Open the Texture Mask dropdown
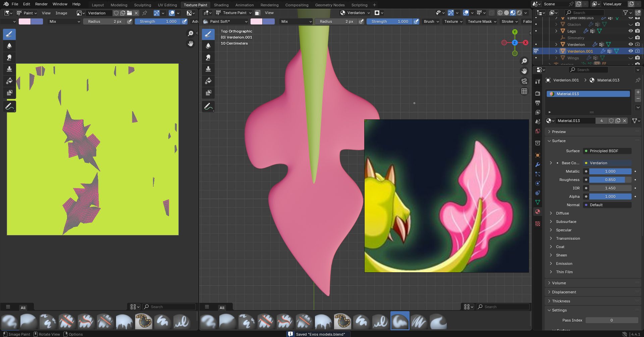The height and width of the screenshot is (337, 644). 482,21
